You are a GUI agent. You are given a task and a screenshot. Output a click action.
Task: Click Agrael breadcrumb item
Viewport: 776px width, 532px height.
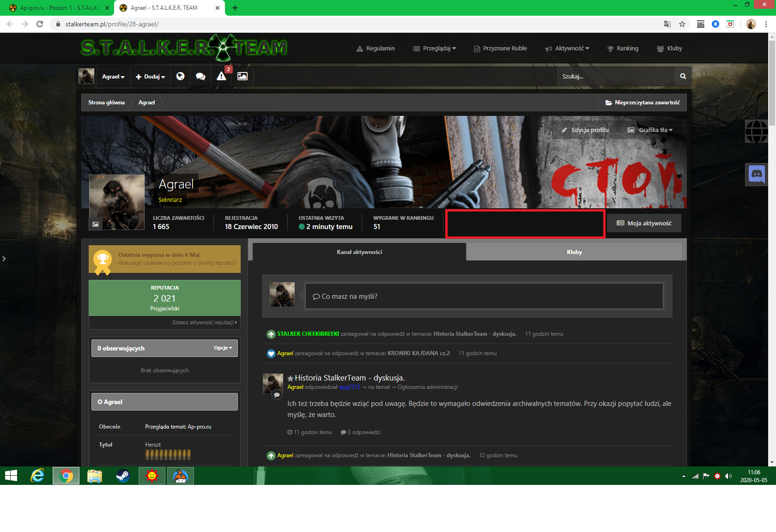point(147,103)
